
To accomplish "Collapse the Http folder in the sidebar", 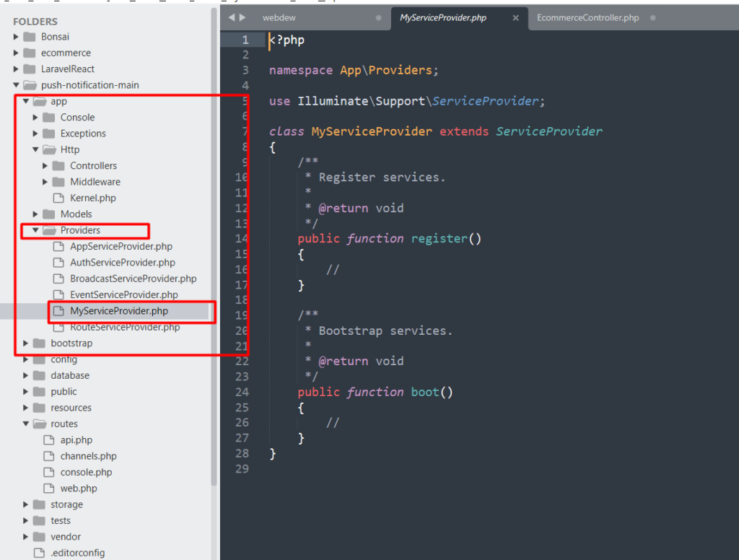I will 35,149.
